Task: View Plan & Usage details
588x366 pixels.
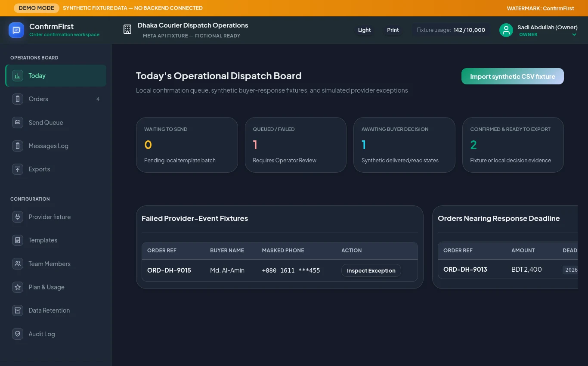Action: point(56,287)
